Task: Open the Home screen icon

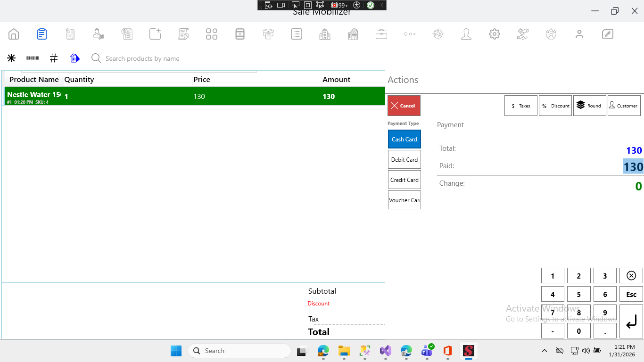Action: pos(13,34)
